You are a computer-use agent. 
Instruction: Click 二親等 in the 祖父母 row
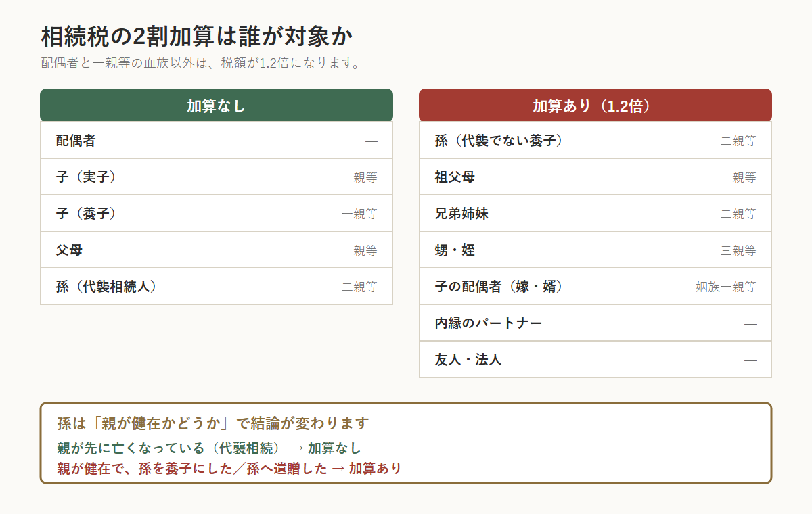click(738, 178)
